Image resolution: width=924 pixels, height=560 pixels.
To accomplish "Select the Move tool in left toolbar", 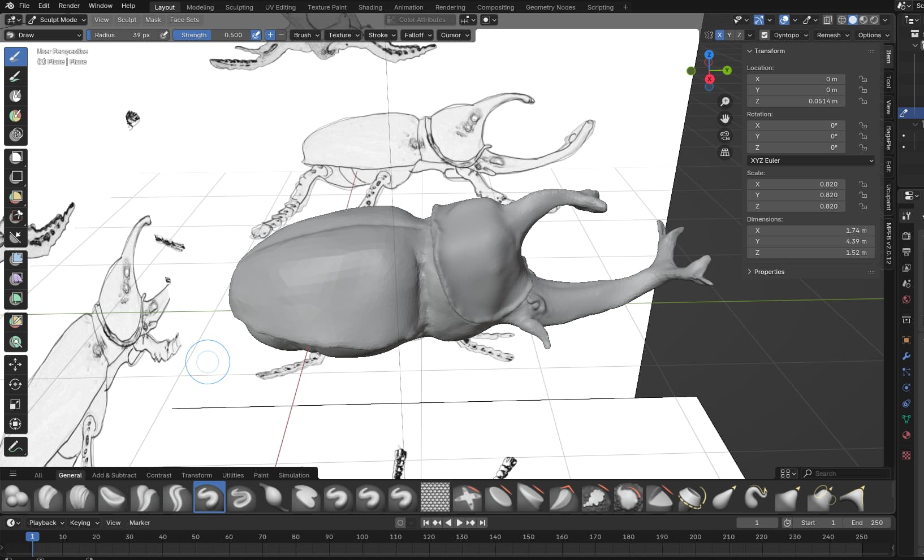I will click(x=16, y=364).
